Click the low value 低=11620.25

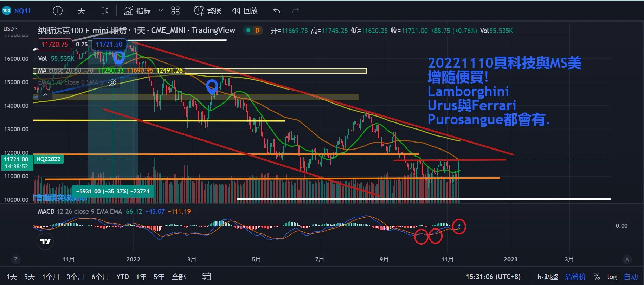tap(369, 31)
